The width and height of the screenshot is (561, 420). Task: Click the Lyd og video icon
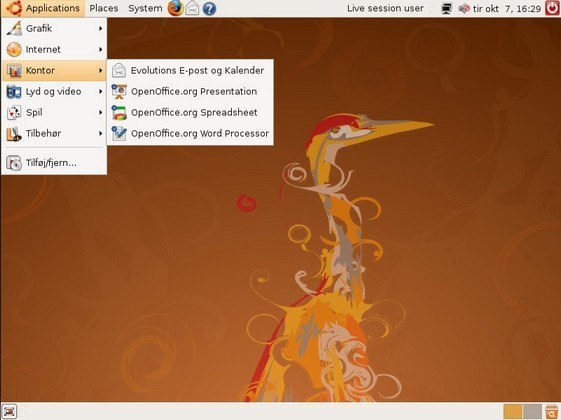pyautogui.click(x=14, y=92)
